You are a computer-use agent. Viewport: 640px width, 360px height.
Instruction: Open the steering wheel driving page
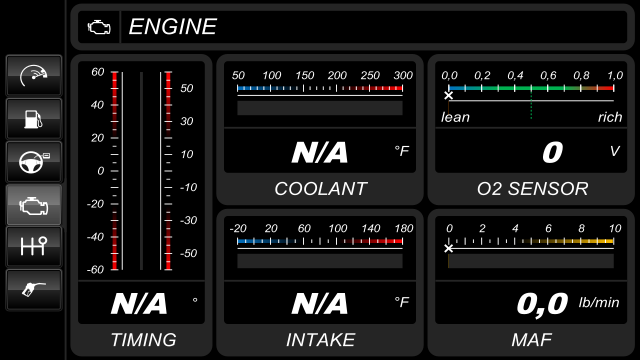point(34,162)
